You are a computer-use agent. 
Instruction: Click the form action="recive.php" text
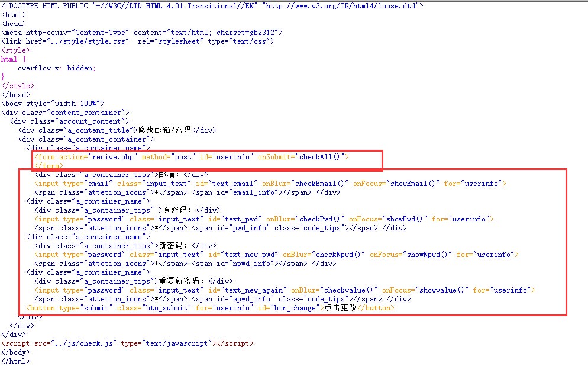pos(86,157)
